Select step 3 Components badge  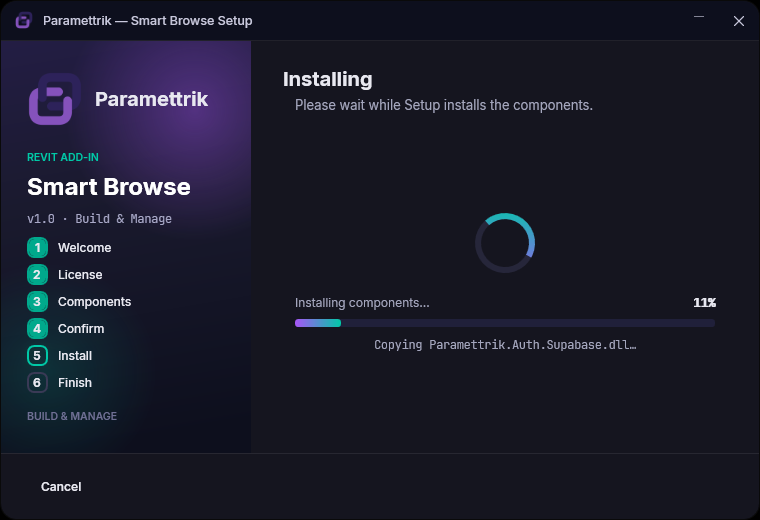(37, 301)
